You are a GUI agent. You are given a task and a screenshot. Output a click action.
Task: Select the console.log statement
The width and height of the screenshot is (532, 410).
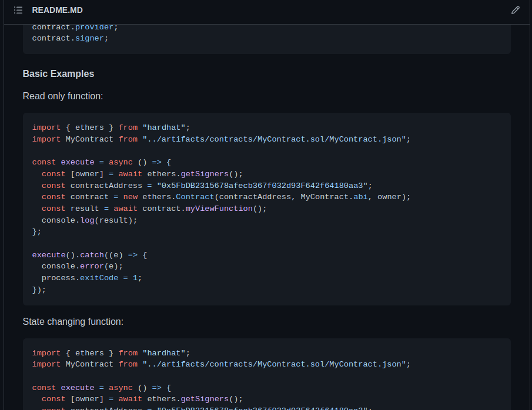pyautogui.click(x=88, y=220)
